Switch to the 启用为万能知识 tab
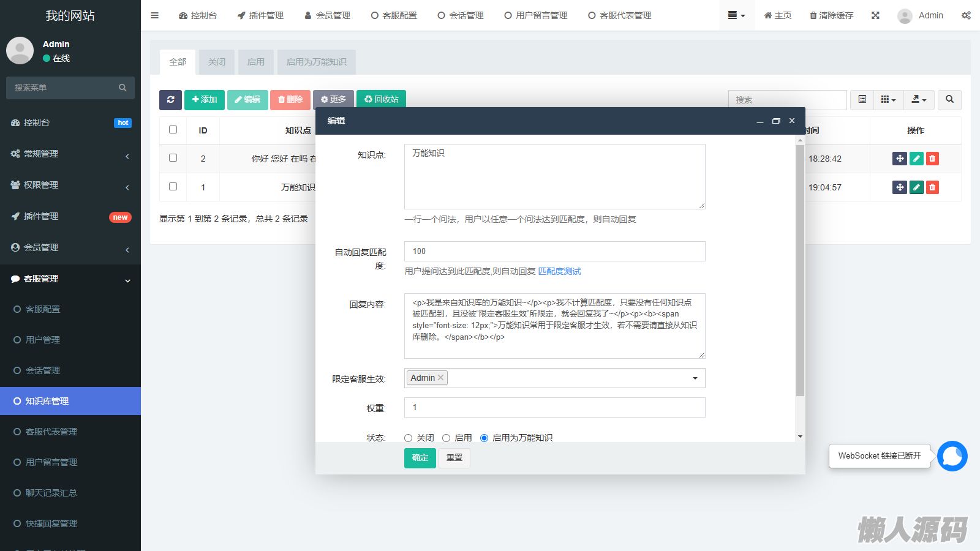 point(316,62)
